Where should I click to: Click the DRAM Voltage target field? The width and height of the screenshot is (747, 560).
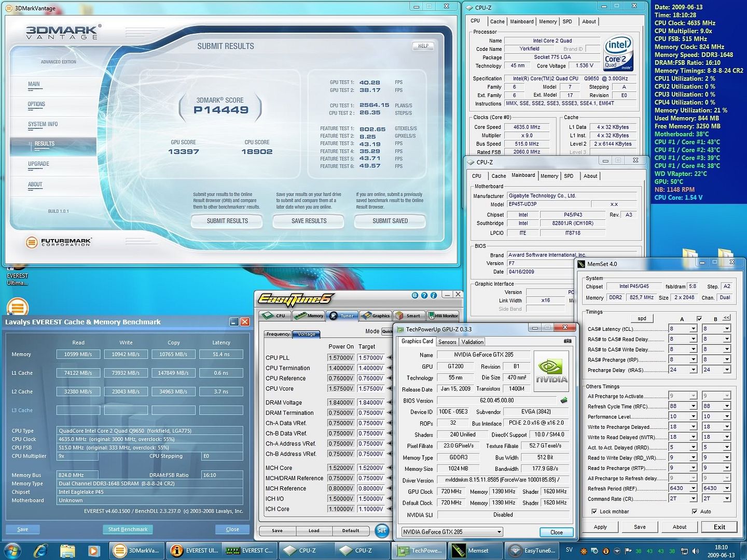pos(370,402)
